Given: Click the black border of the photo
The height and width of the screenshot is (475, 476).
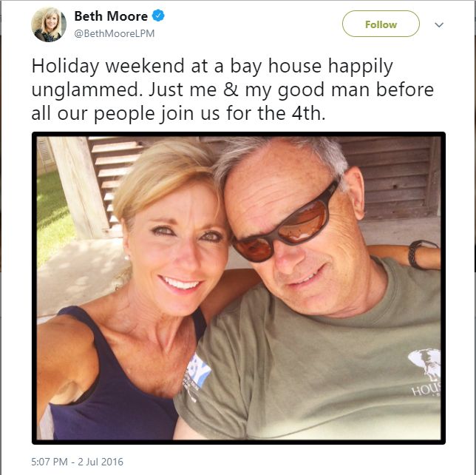Looking at the screenshot, I should point(238,134).
